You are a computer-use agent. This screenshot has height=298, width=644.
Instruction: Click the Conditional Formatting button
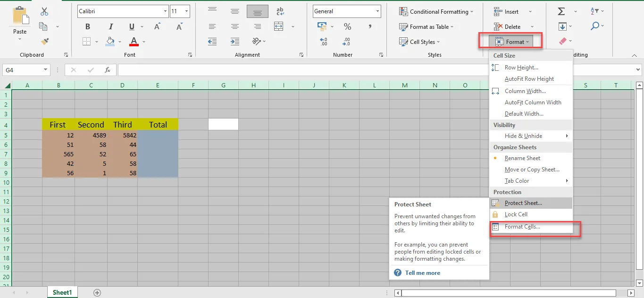point(439,12)
